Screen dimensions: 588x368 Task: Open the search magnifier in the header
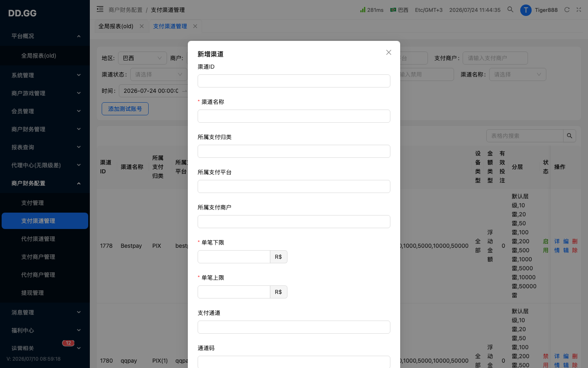click(x=510, y=9)
